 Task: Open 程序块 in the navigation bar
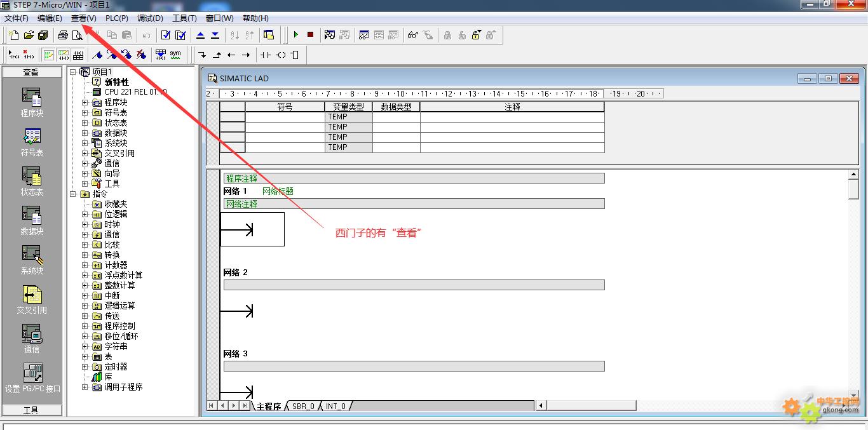(32, 103)
